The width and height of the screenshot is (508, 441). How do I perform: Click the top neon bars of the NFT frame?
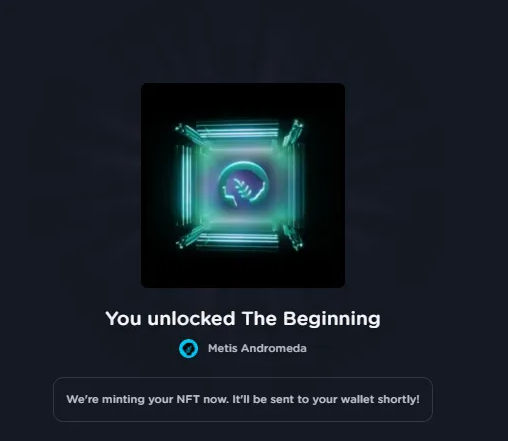238,130
